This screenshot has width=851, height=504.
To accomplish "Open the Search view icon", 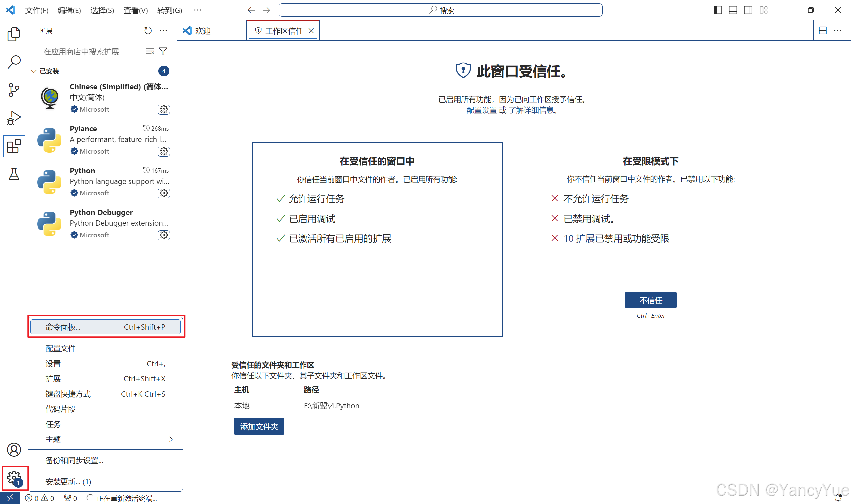I will (14, 62).
